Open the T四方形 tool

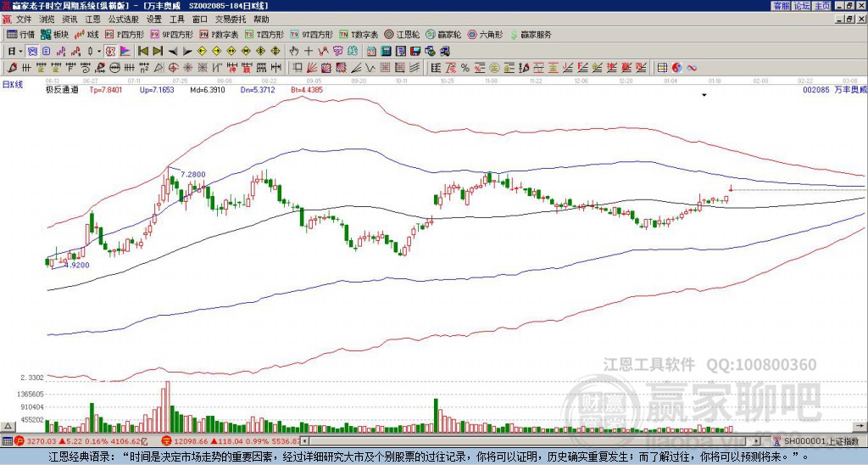coord(264,34)
